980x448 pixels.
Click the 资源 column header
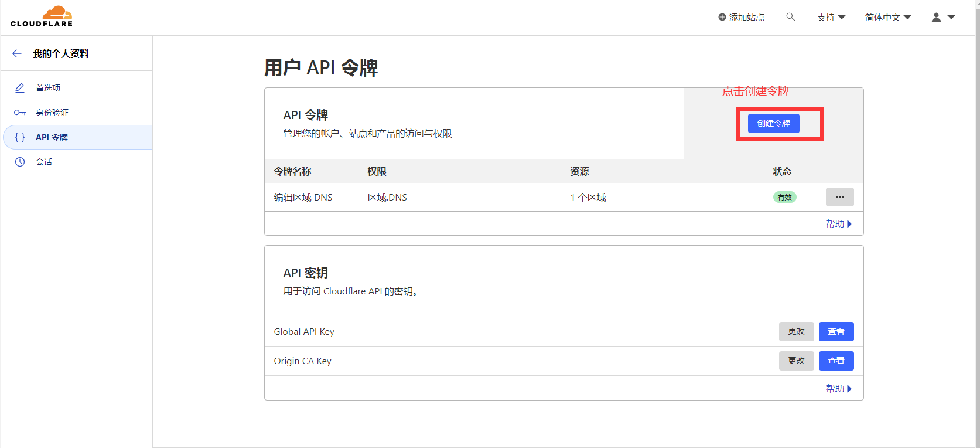click(579, 171)
